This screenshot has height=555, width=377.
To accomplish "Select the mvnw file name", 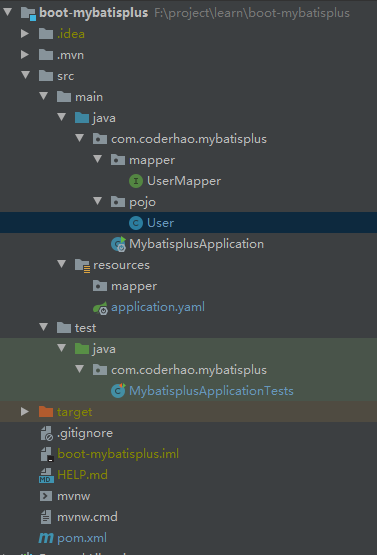I will click(x=74, y=496).
